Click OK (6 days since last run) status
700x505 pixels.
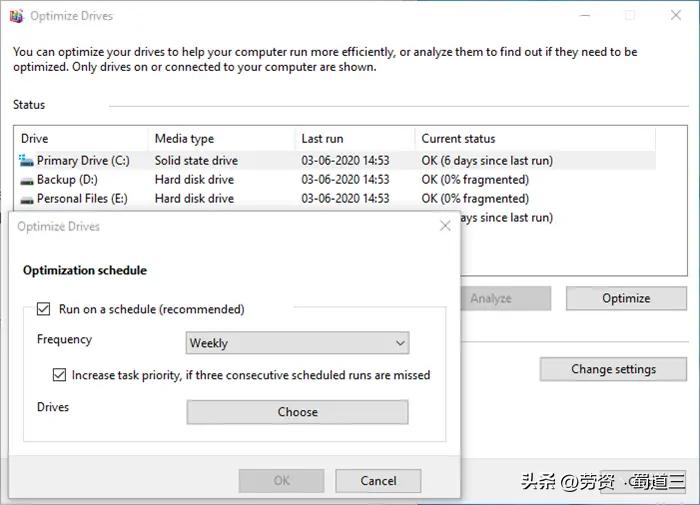click(487, 160)
